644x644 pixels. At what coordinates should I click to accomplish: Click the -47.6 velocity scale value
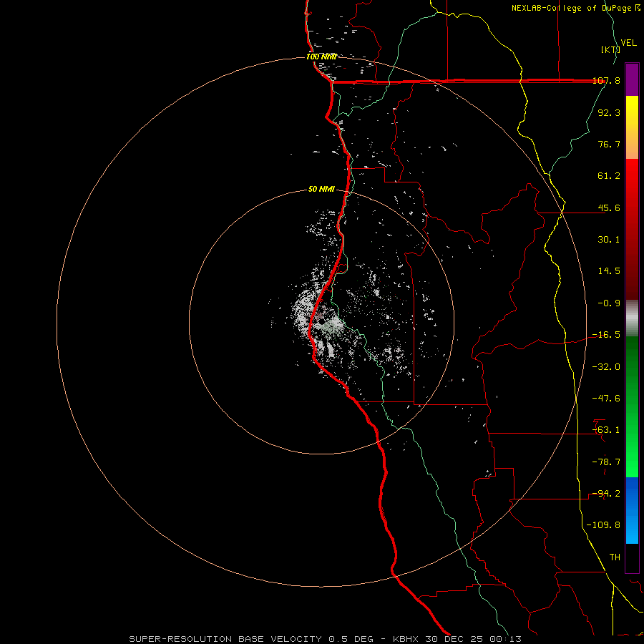coord(606,399)
